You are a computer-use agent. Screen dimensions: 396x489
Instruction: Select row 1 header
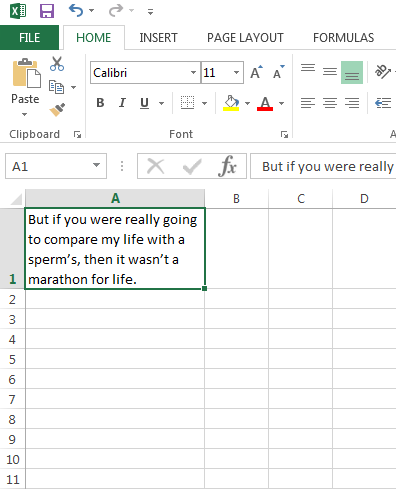12,248
